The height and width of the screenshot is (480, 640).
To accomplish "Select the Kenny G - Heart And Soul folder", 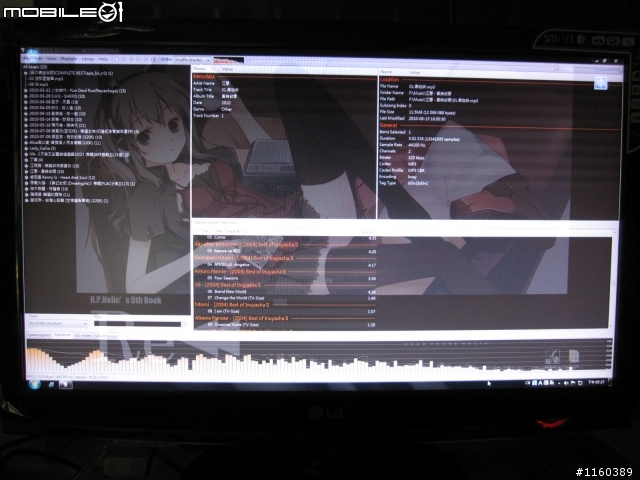I will pyautogui.click(x=62, y=178).
